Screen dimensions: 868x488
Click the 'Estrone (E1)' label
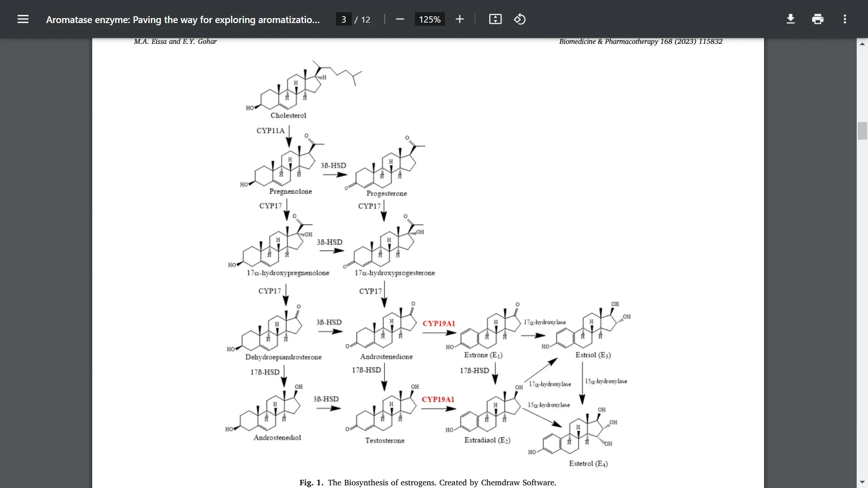[x=483, y=355]
